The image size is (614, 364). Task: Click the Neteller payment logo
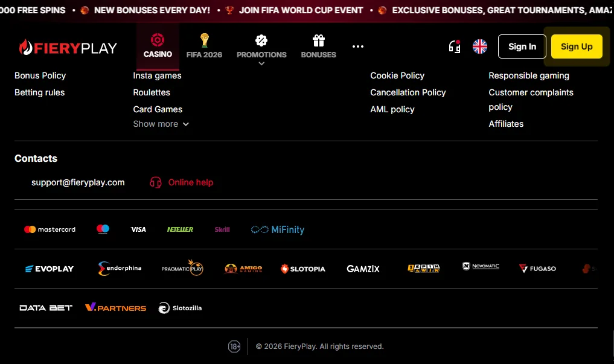click(x=180, y=229)
